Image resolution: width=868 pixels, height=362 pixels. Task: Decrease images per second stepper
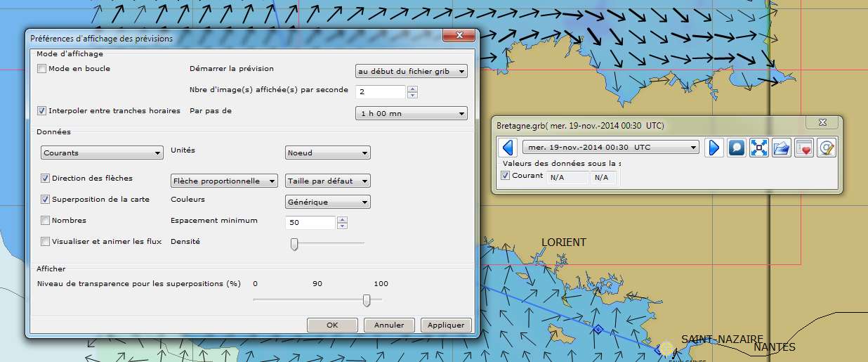tap(412, 95)
